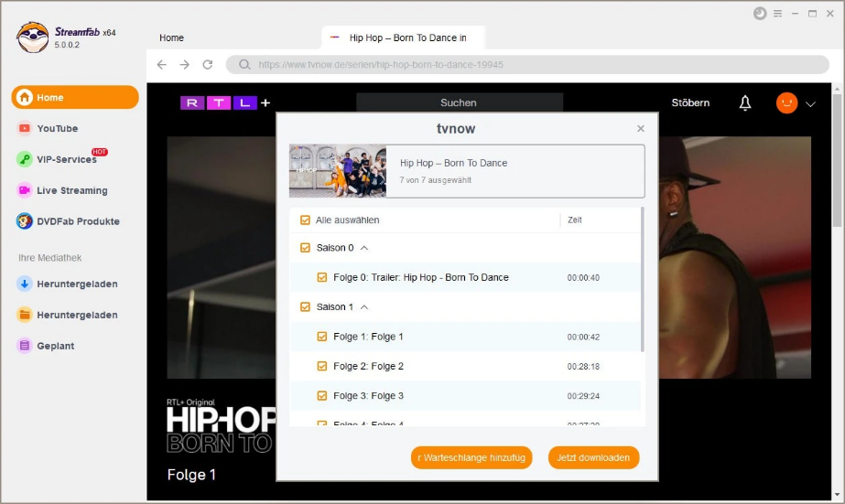Viewport: 845px width, 504px height.
Task: Collapse the Saison 0 section
Action: click(364, 248)
